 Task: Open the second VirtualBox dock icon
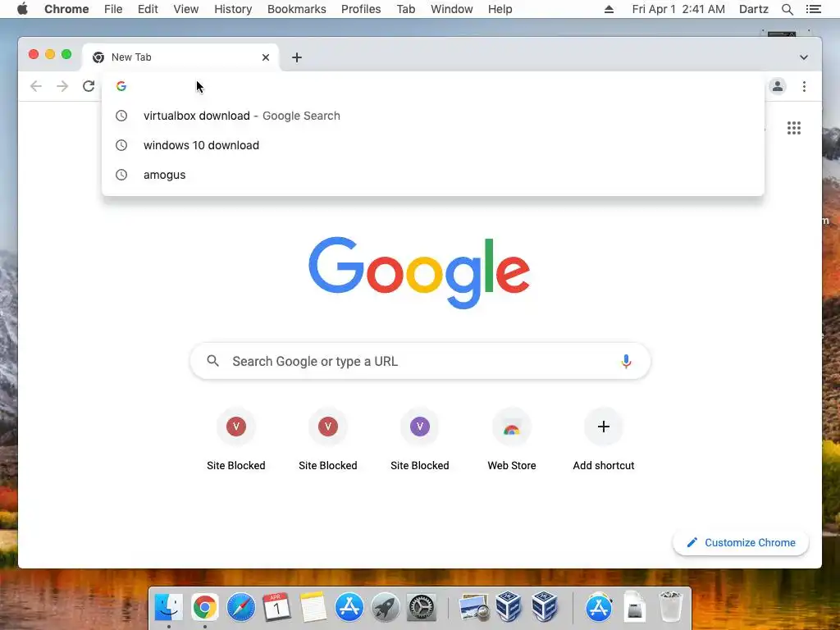click(545, 606)
